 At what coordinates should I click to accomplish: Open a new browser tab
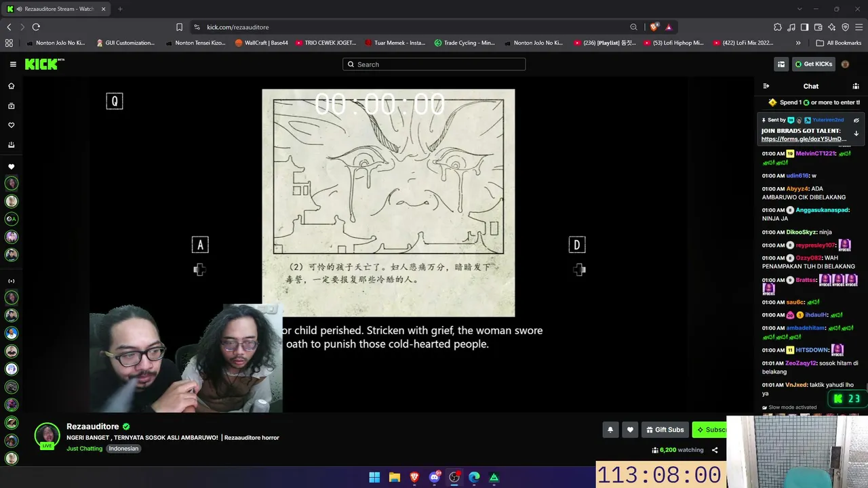[x=120, y=9]
